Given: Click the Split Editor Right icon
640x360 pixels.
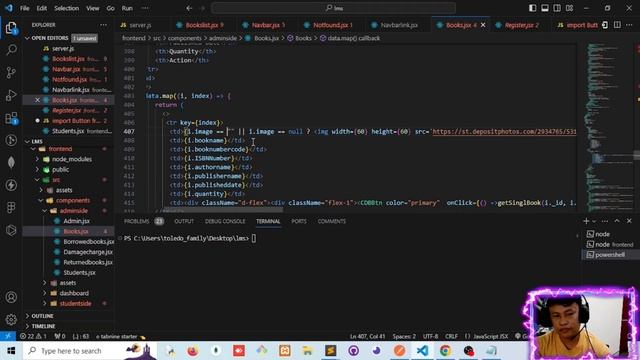Looking at the screenshot, I should (x=617, y=25).
